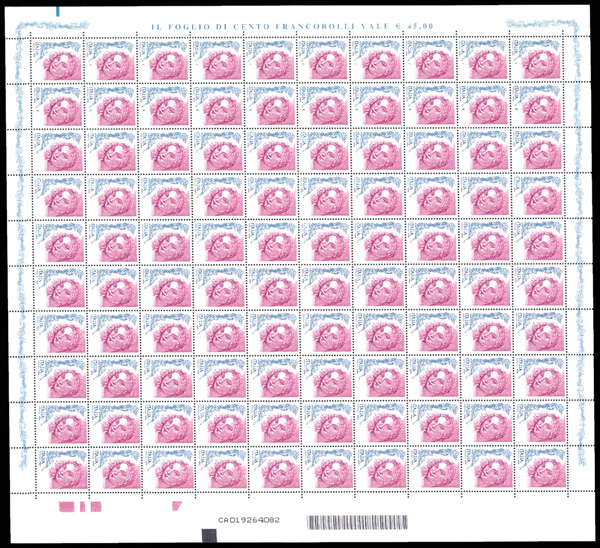Click the eighth stamp in the fourth row
The width and height of the screenshot is (600, 548).
pyautogui.click(x=432, y=198)
